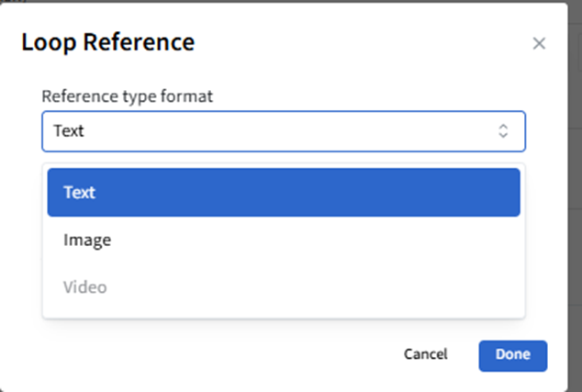582x392 pixels.
Task: Click the Reference type format label
Action: (x=127, y=95)
